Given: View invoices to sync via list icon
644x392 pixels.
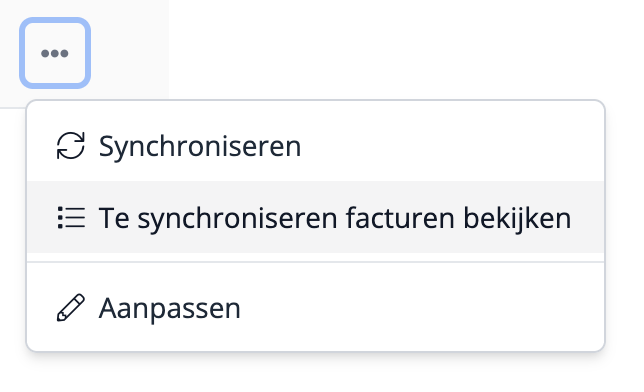Looking at the screenshot, I should click(x=71, y=217).
